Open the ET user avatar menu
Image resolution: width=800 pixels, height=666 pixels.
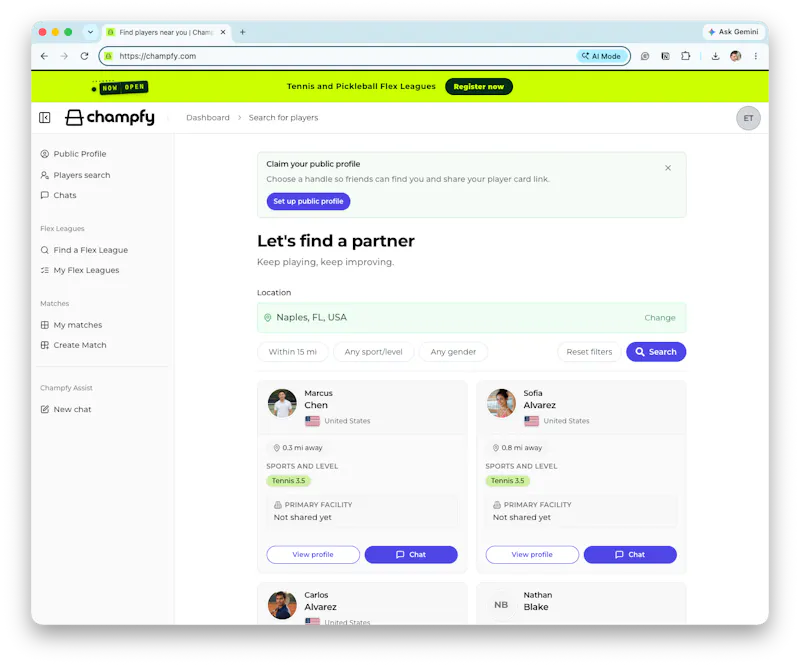(x=748, y=118)
